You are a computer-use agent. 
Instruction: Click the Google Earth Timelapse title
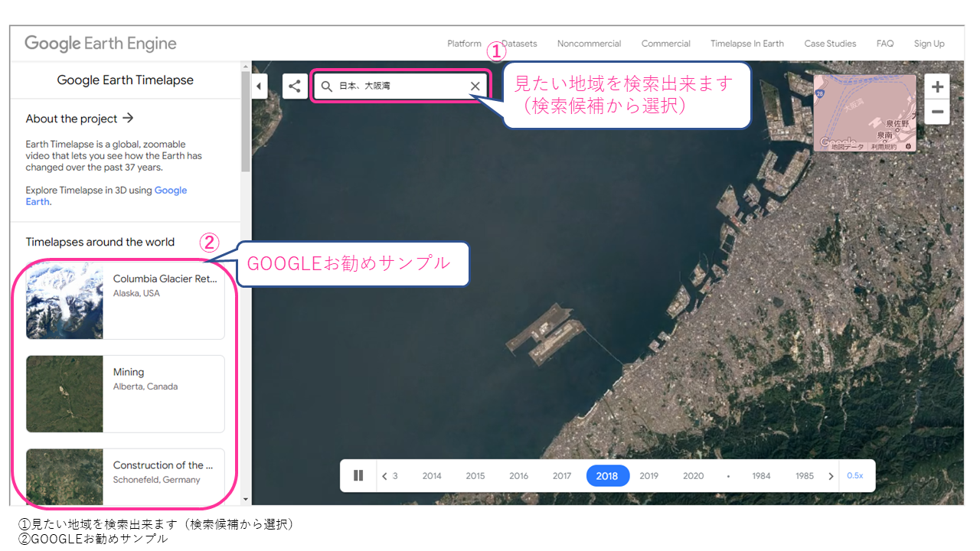[x=126, y=80]
